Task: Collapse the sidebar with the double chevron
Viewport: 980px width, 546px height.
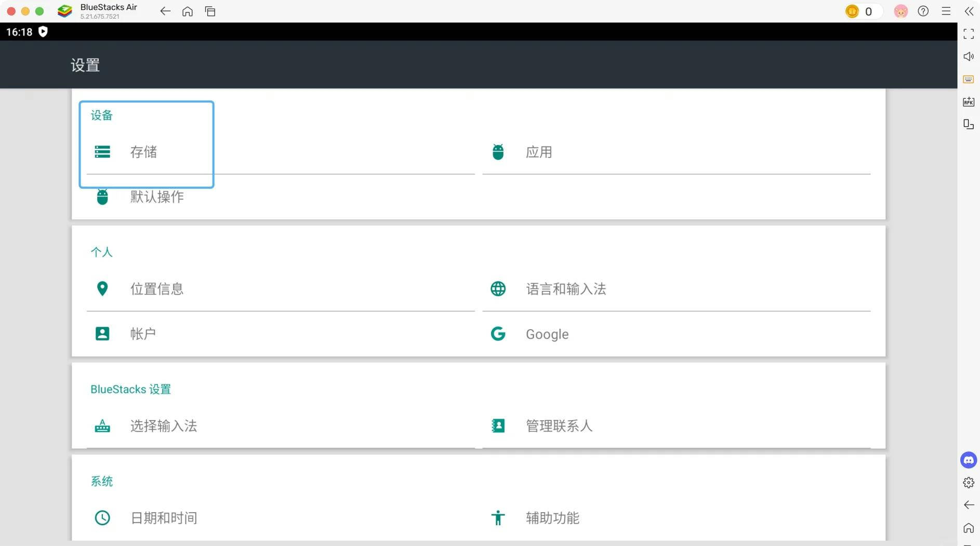Action: point(969,11)
